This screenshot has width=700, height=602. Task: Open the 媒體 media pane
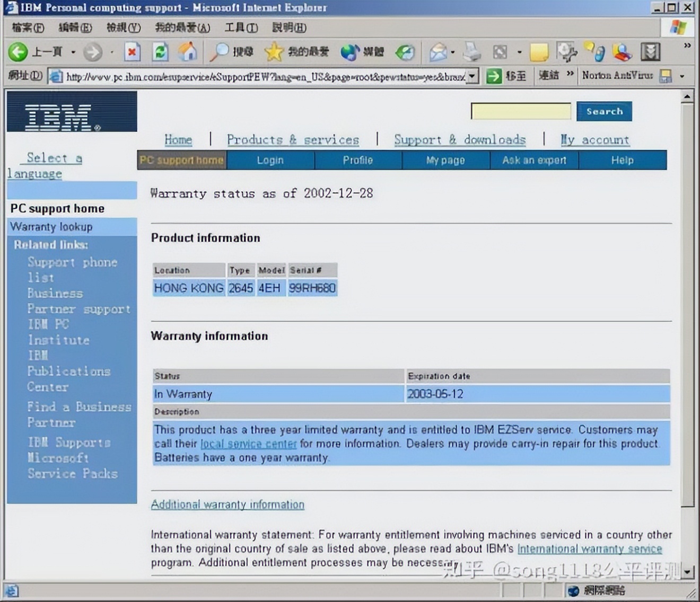(x=362, y=51)
